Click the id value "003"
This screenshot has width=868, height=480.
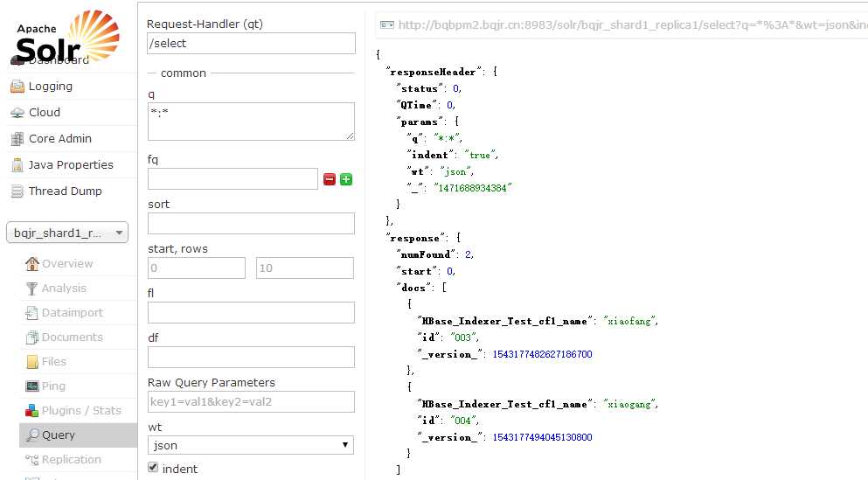(462, 337)
